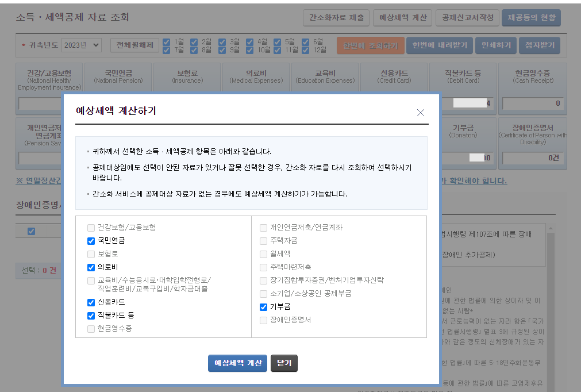Uncheck the 6월 month checkbox
The image size is (581, 392).
click(305, 42)
